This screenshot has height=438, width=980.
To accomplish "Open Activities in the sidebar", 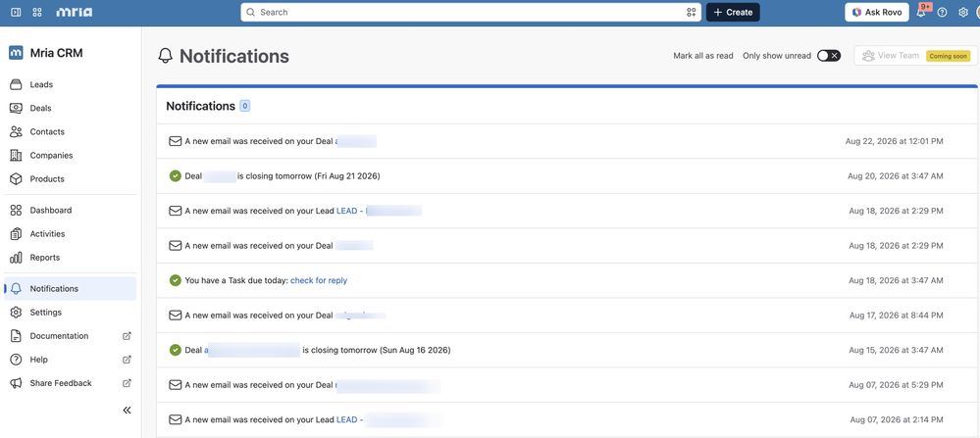I will (x=70, y=234).
